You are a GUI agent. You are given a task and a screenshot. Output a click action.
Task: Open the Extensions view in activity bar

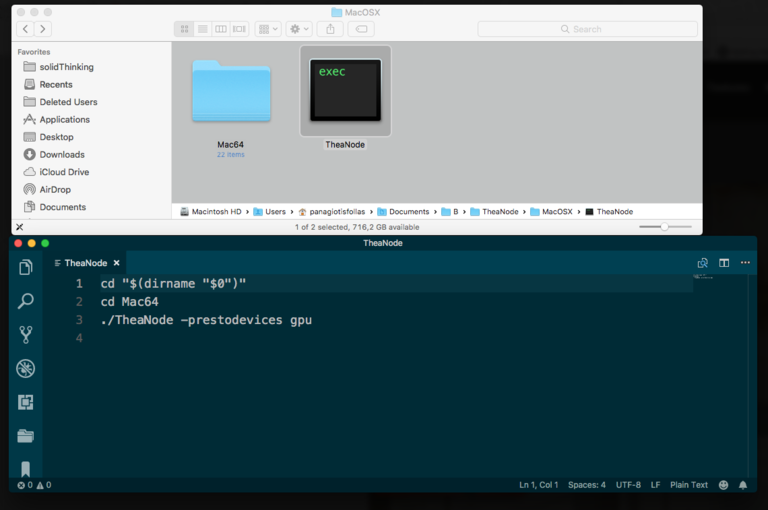coord(26,402)
